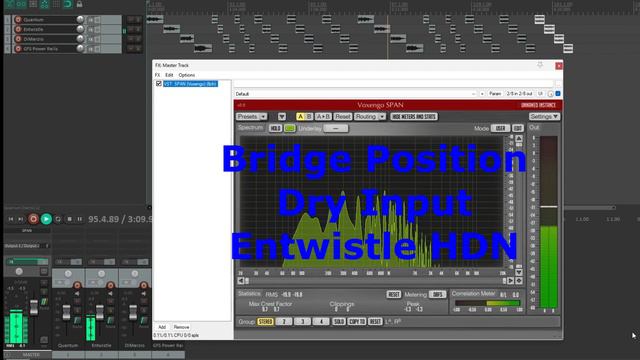This screenshot has width=640, height=360.
Task: Click the Pause button in the transport
Action: [x=80, y=219]
